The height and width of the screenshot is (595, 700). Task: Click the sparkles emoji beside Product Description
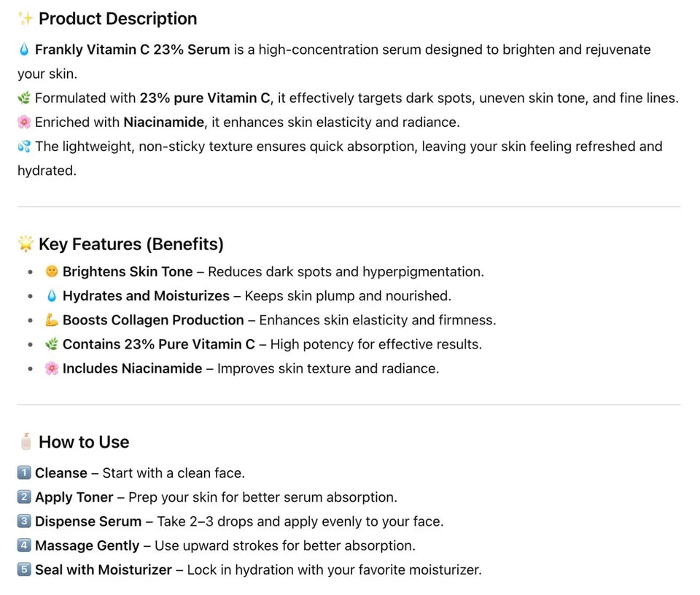pos(26,19)
